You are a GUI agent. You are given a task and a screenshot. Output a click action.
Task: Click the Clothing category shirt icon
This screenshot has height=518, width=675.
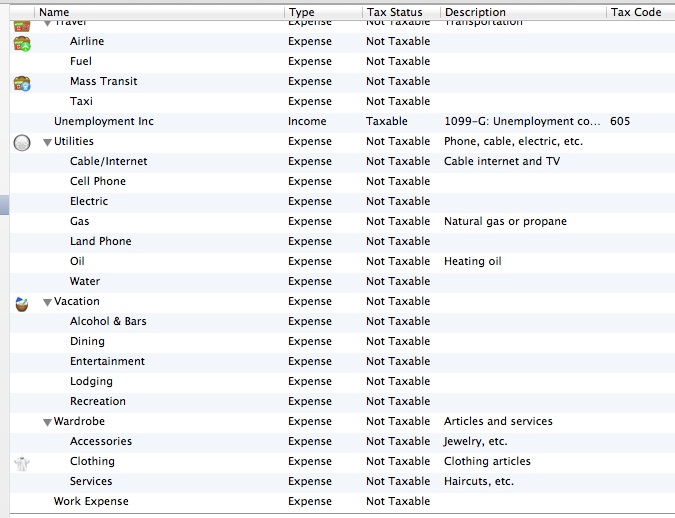coord(22,462)
